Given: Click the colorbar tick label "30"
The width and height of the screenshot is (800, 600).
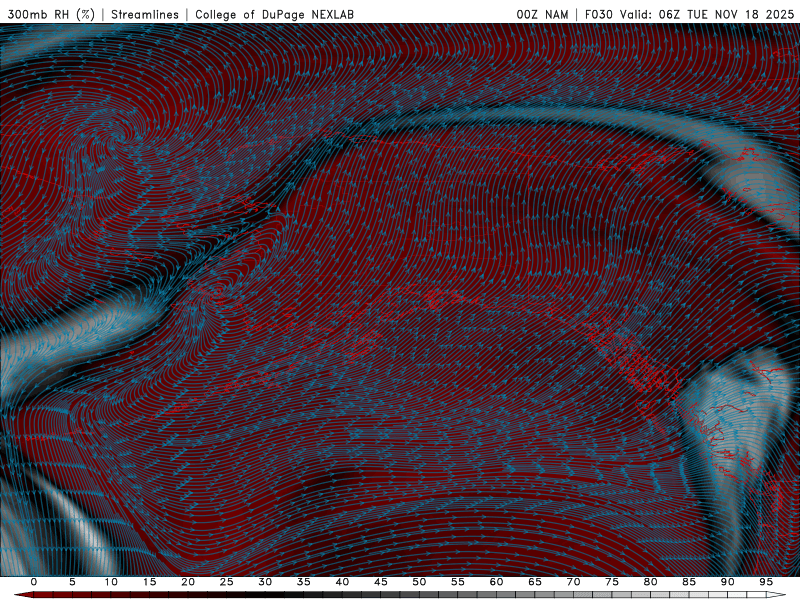Looking at the screenshot, I should (x=265, y=582).
